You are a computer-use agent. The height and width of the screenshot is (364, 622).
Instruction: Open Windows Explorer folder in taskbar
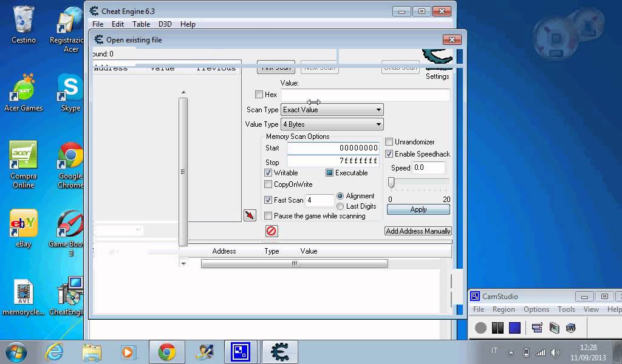point(92,352)
